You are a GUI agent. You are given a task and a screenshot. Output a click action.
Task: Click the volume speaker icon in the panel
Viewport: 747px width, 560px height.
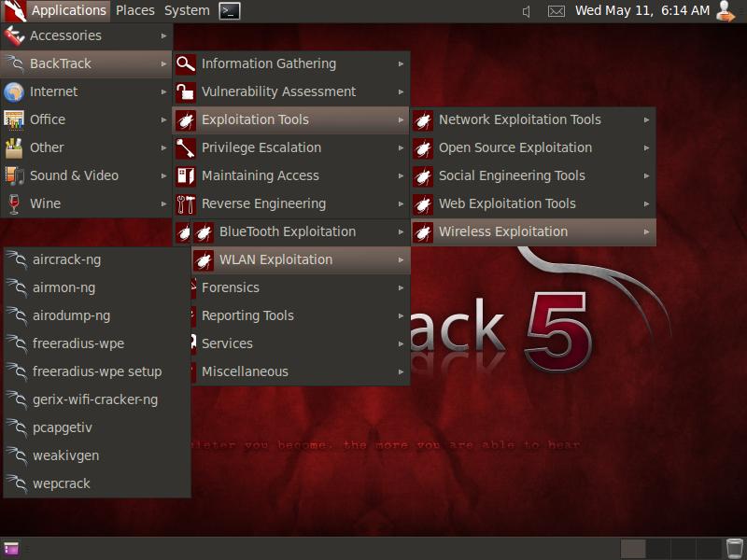(x=525, y=11)
